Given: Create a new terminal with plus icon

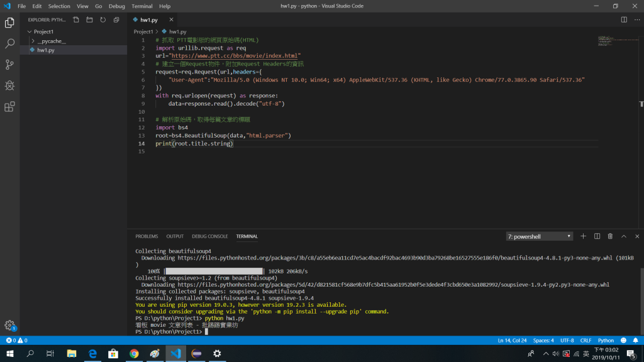Looking at the screenshot, I should click(583, 236).
